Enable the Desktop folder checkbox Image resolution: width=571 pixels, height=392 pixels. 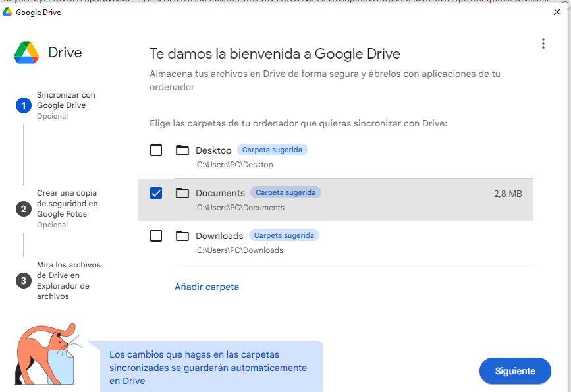click(156, 150)
